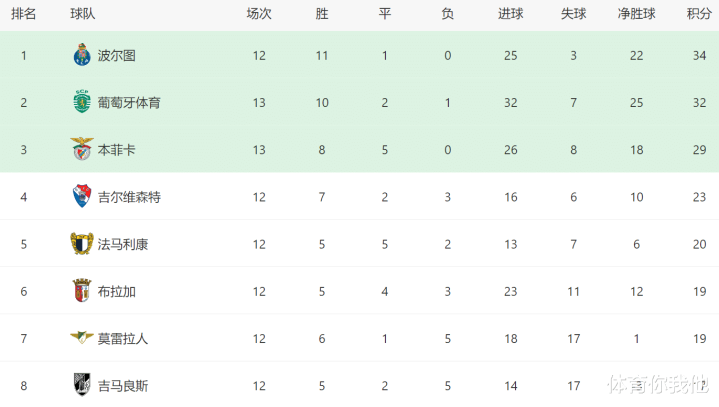This screenshot has height=407, width=719.
Task: Click the Gil Vicente (吉尔维森特) crest
Action: (x=81, y=196)
